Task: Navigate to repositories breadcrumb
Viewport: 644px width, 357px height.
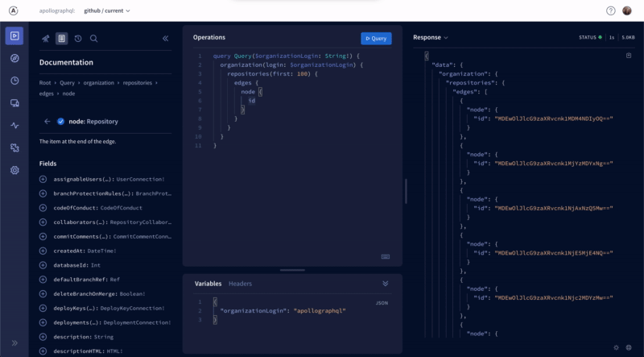Action: click(x=137, y=83)
